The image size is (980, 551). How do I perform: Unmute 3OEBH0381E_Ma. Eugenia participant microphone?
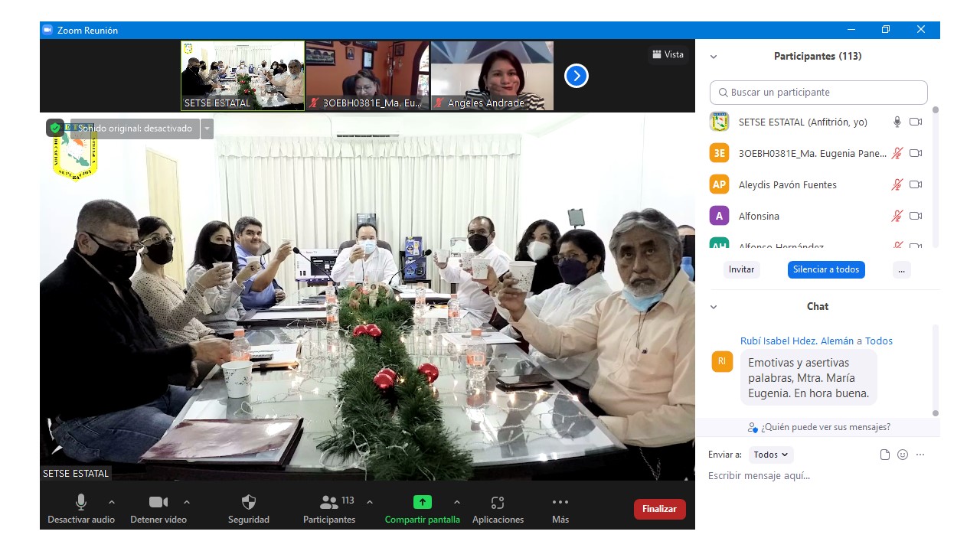coord(897,153)
